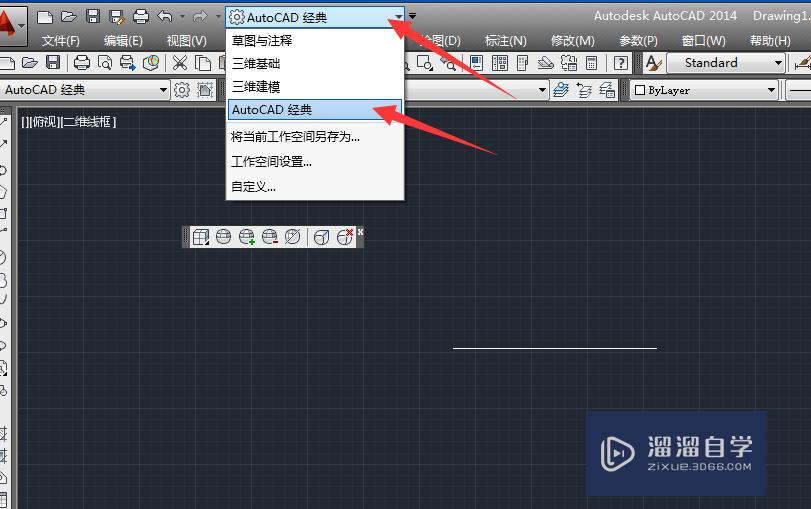Click Open in the Quick Access toolbar
This screenshot has height=509, width=811.
coord(68,17)
